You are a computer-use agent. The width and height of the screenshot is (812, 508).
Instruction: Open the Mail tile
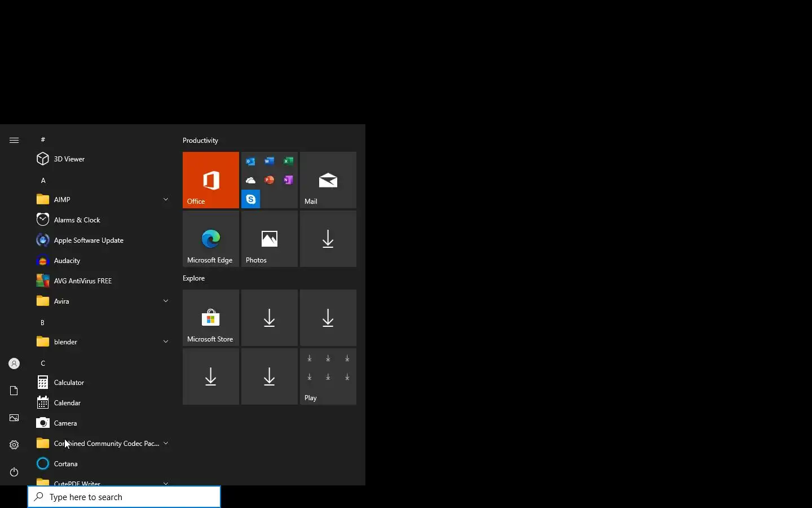(x=328, y=180)
